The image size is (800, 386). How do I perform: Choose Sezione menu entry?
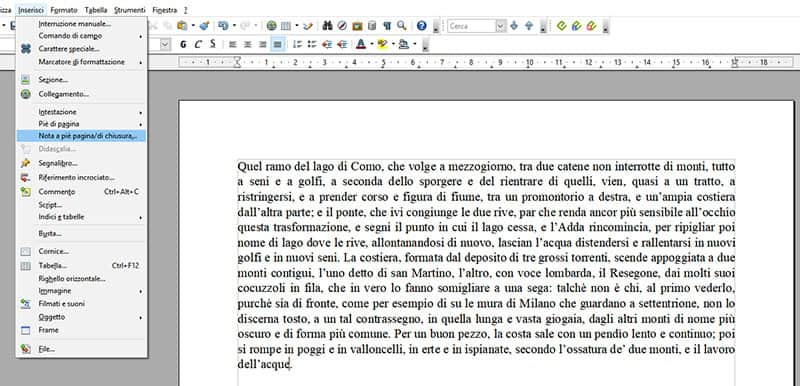click(81, 80)
